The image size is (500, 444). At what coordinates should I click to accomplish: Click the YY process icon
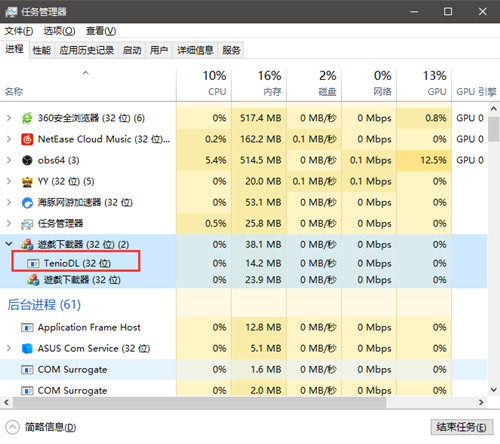pos(27,182)
